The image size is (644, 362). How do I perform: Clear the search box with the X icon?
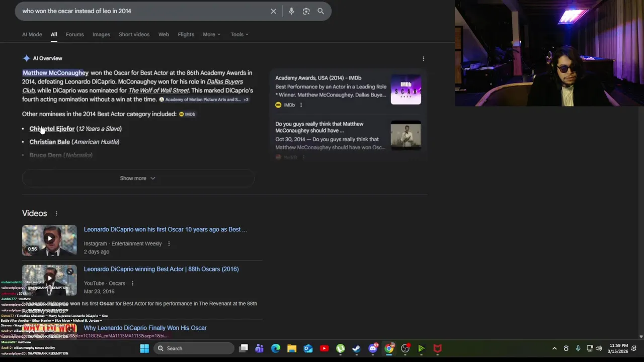pos(273,11)
